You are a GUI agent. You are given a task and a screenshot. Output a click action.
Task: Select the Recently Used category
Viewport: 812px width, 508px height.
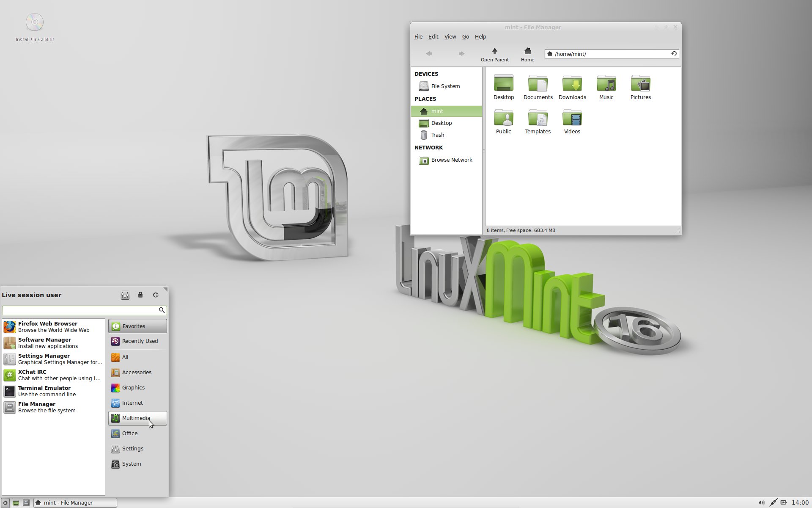[137, 341]
